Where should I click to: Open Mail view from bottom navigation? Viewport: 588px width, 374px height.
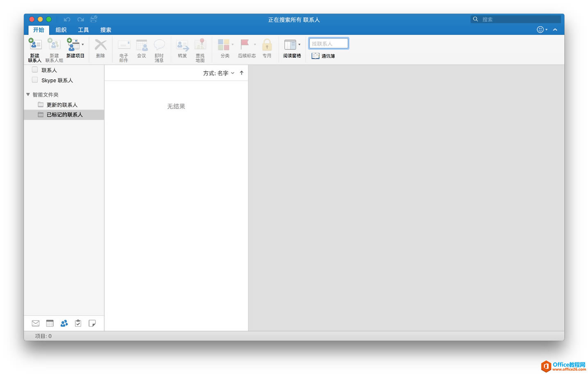coord(36,324)
